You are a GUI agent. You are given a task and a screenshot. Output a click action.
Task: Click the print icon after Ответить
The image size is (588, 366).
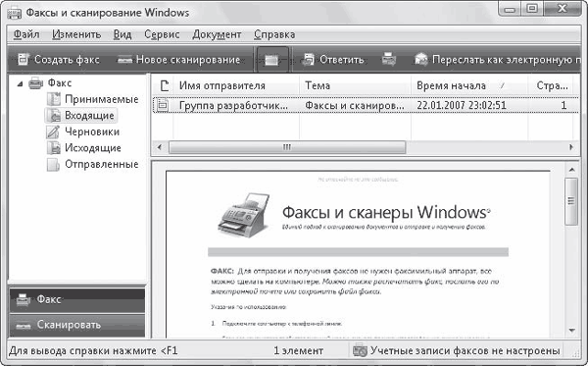pyautogui.click(x=389, y=60)
